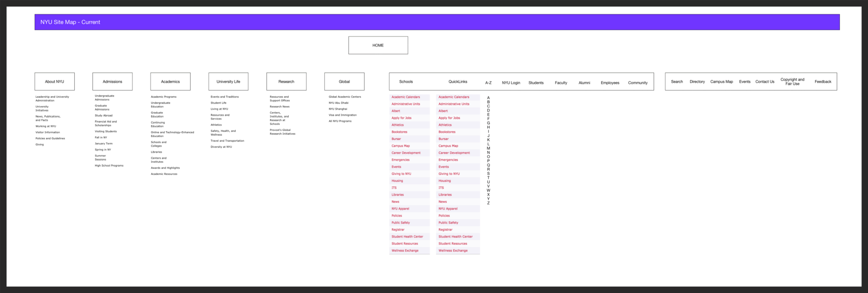Click Apply for Jobs under QuickLinks
Viewport: 868px width, 293px height.
[x=449, y=118]
